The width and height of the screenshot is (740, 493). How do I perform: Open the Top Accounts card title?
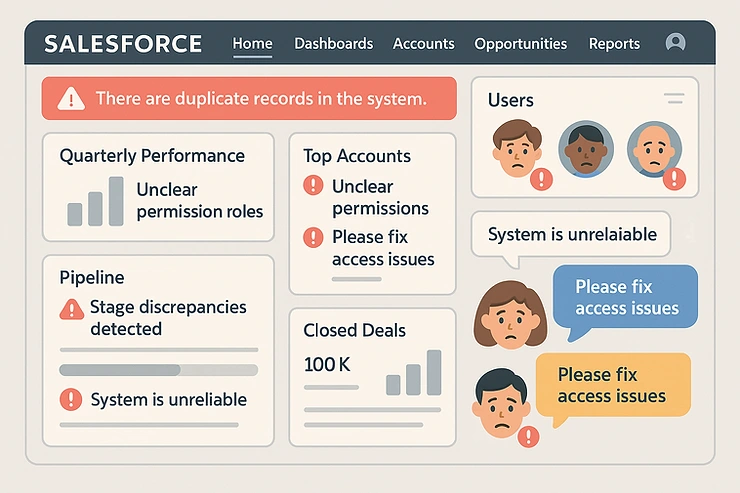coord(357,156)
